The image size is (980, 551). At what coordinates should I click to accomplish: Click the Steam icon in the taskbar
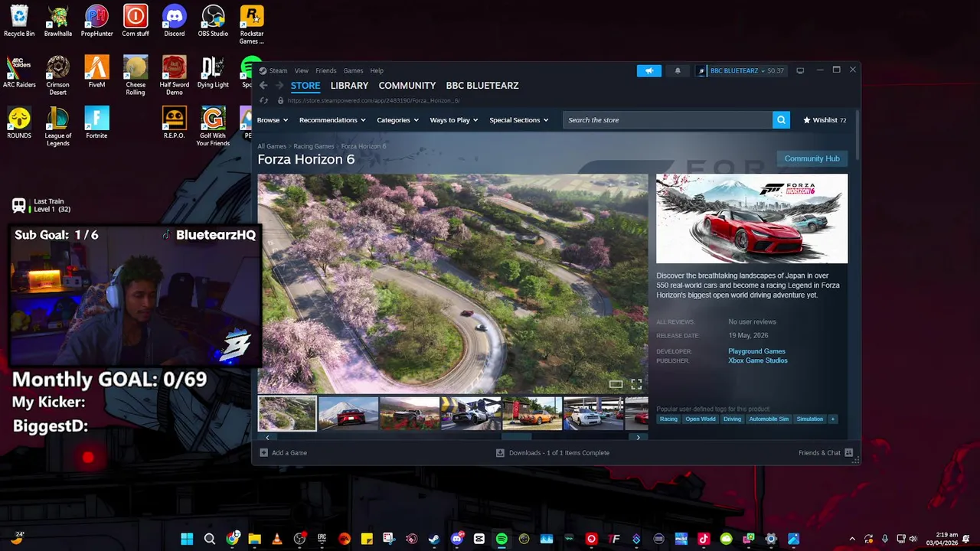[434, 539]
